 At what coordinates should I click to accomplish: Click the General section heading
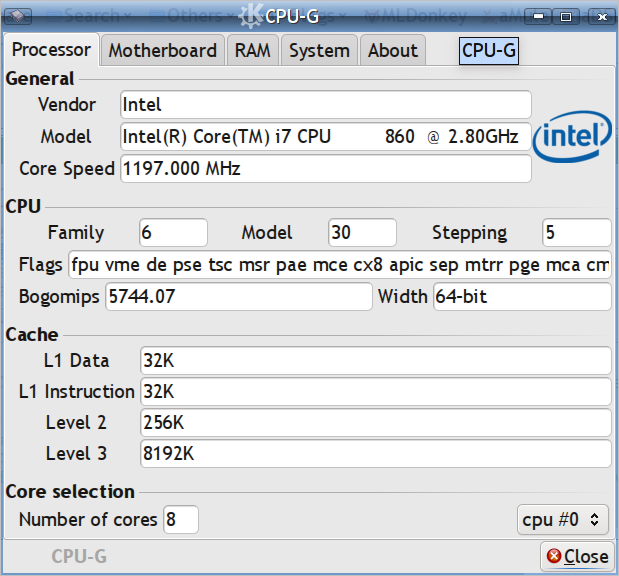[x=40, y=79]
